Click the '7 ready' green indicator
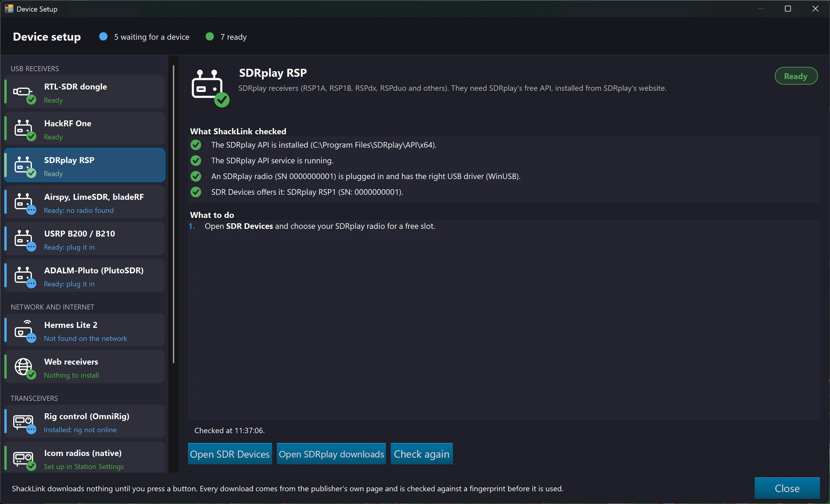830x504 pixels. 226,37
